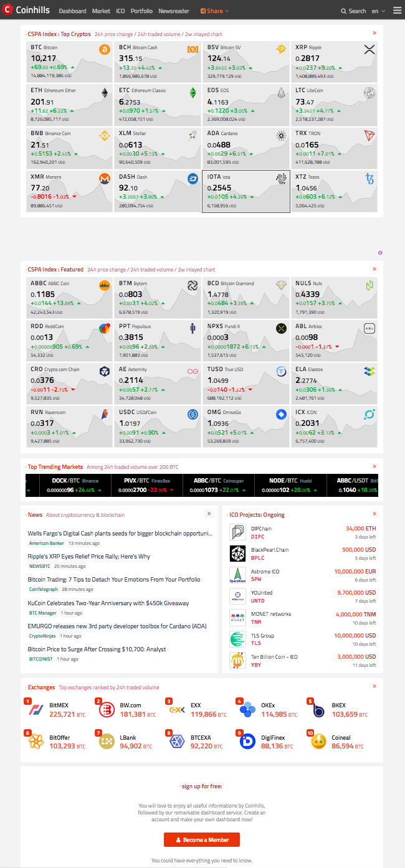
Task: Select the IOTA price card
Action: [x=246, y=192]
